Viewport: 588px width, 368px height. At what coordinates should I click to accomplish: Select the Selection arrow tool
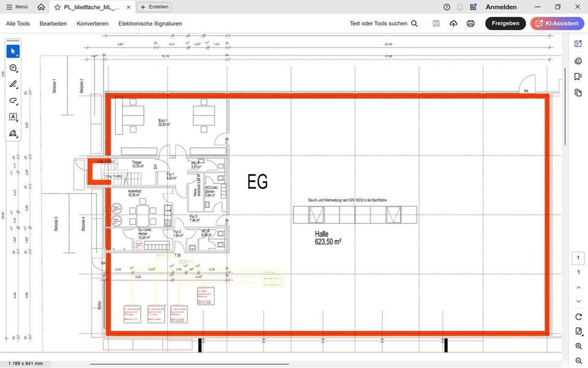(12, 51)
